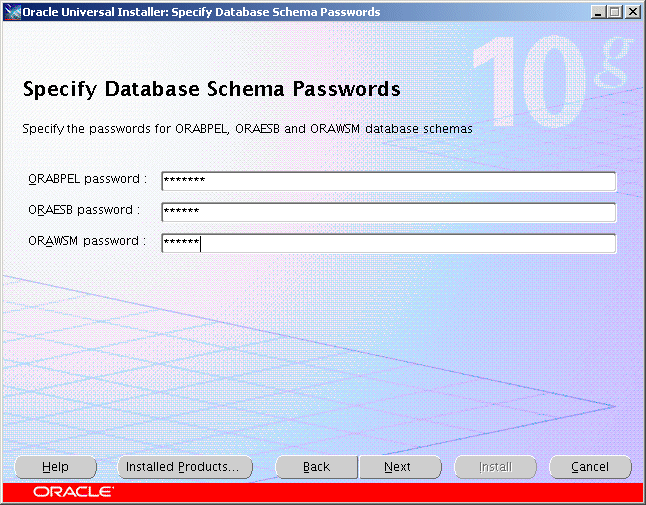This screenshot has width=646, height=505.
Task: Focus the ORAESB password field
Action: [x=389, y=212]
